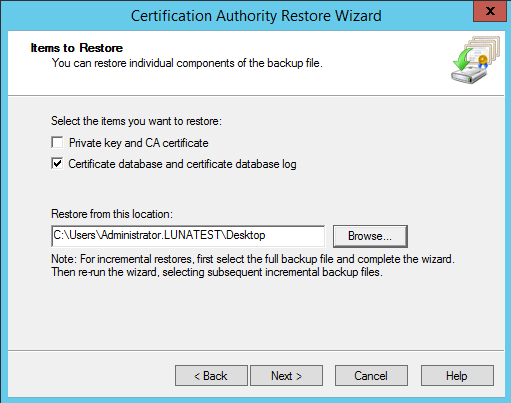Click the restore wizard certificate drive icon
Image resolution: width=511 pixels, height=403 pixels.
pos(475,60)
